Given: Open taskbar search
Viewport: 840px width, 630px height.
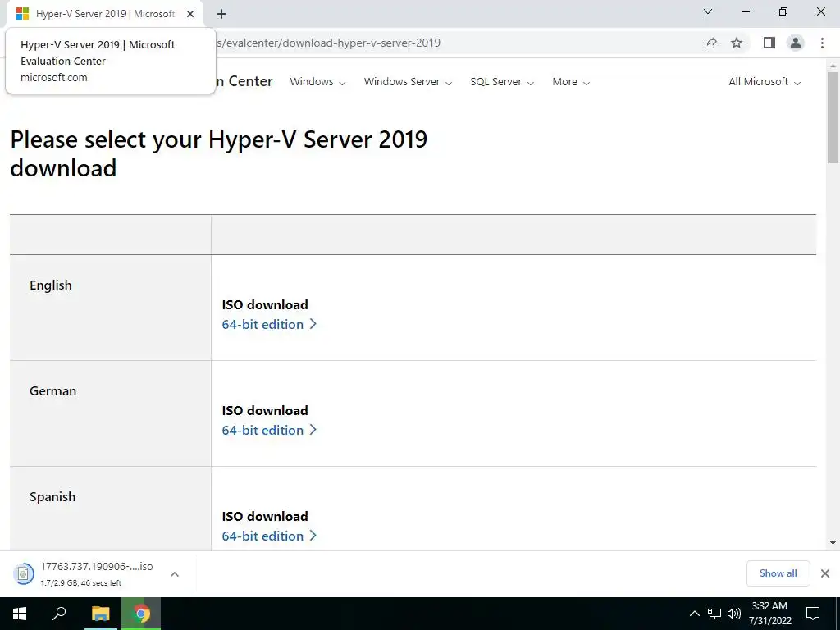Looking at the screenshot, I should point(60,613).
